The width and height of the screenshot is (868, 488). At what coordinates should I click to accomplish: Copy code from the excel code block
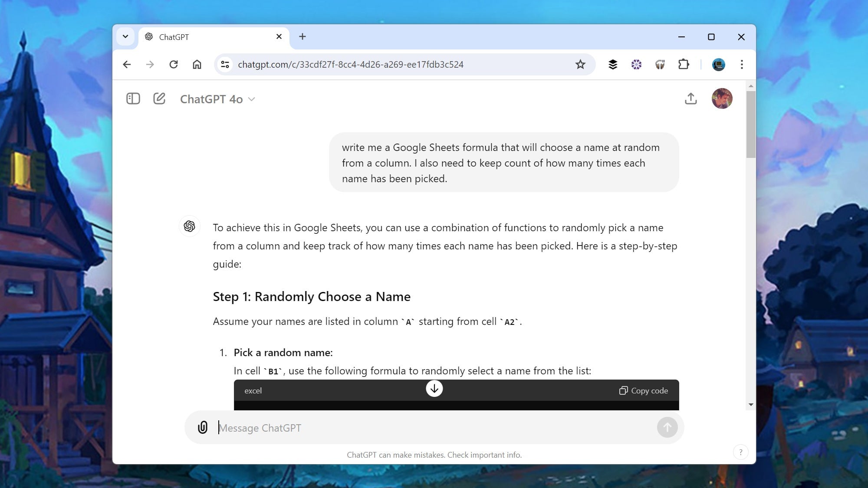644,390
